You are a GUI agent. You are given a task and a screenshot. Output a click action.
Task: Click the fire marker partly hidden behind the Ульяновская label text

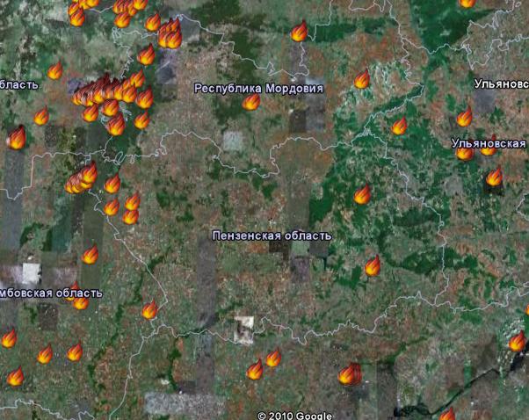coord(489,148)
